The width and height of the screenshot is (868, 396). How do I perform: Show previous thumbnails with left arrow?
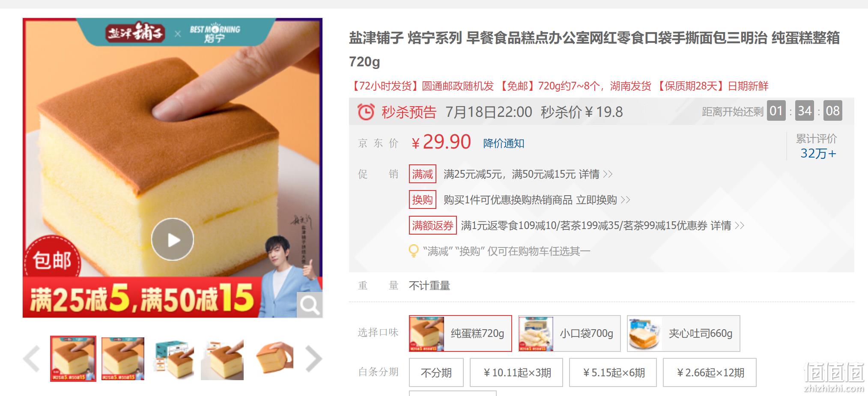(32, 359)
